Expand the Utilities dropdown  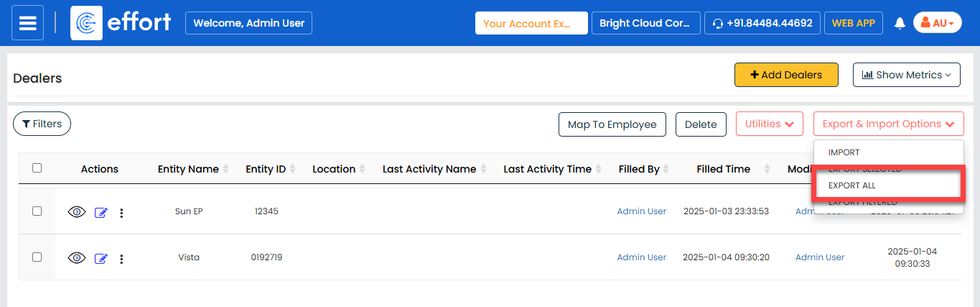pyautogui.click(x=769, y=124)
